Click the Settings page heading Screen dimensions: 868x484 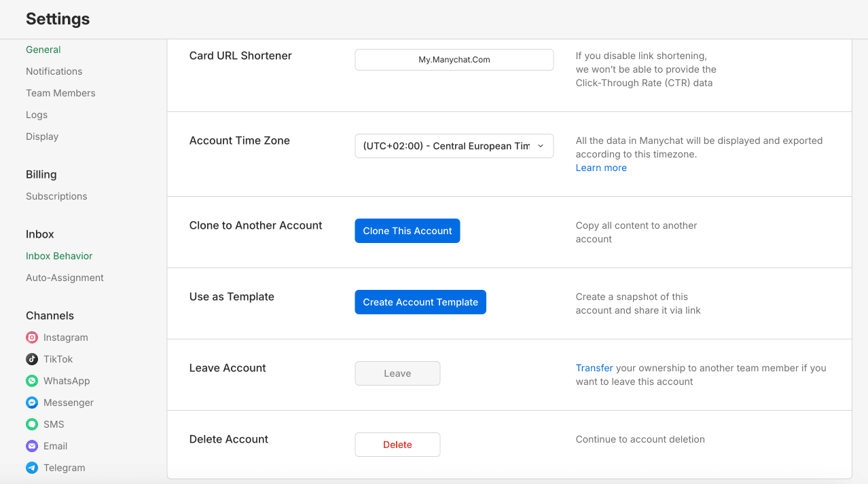tap(58, 19)
